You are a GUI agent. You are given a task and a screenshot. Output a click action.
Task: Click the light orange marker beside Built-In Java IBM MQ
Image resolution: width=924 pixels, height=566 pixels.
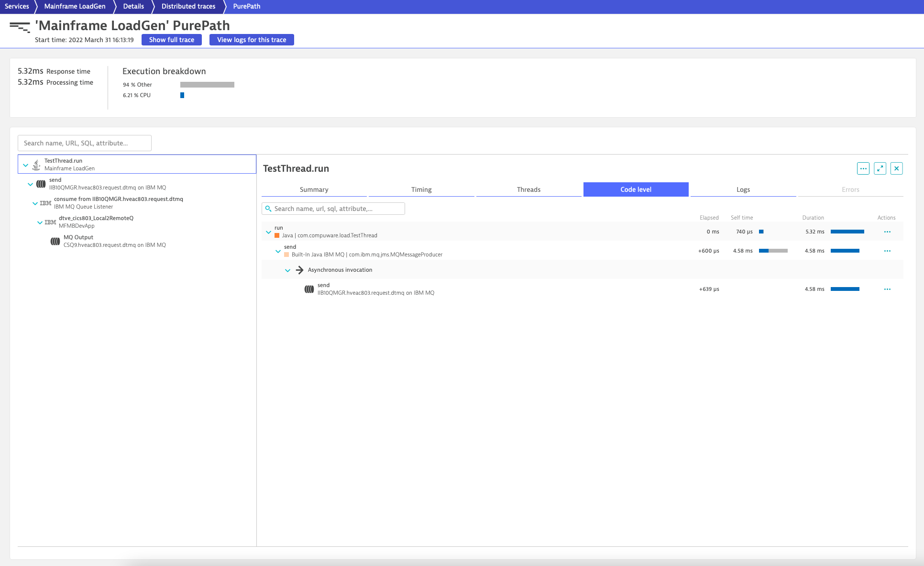pyautogui.click(x=286, y=255)
